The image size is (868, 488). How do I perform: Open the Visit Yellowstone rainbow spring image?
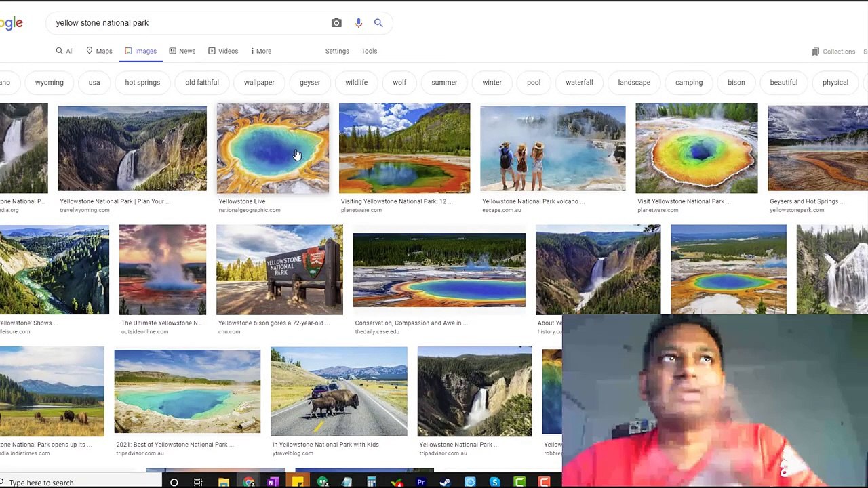[x=696, y=148]
